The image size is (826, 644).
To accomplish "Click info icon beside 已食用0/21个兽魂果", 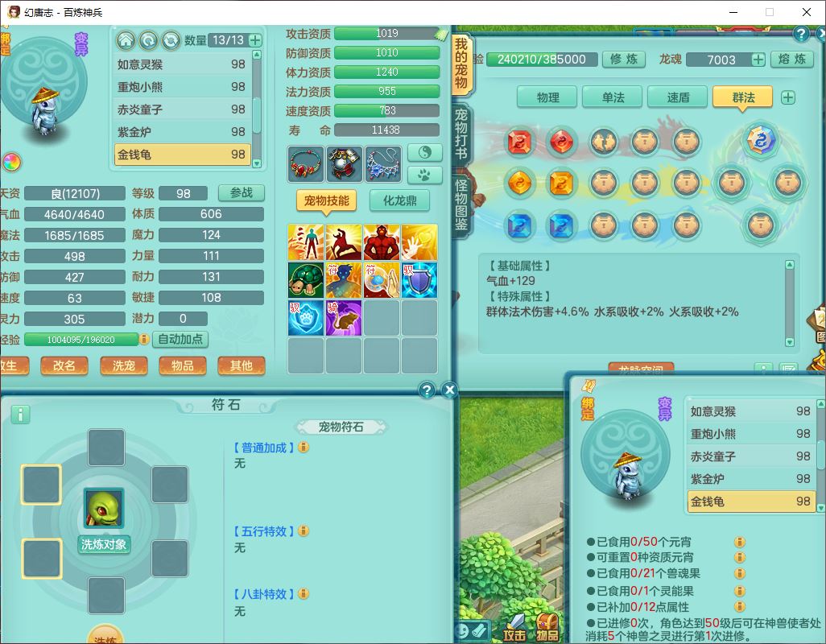I will (740, 573).
